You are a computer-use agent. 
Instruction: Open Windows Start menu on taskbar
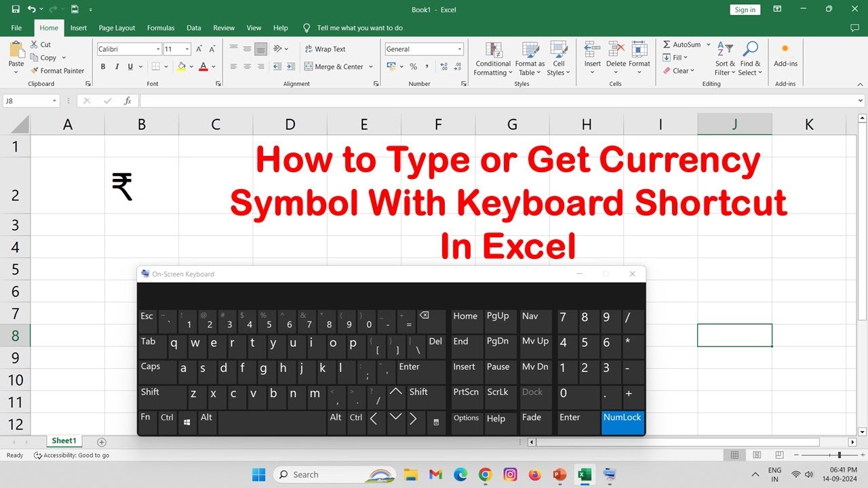[258, 474]
